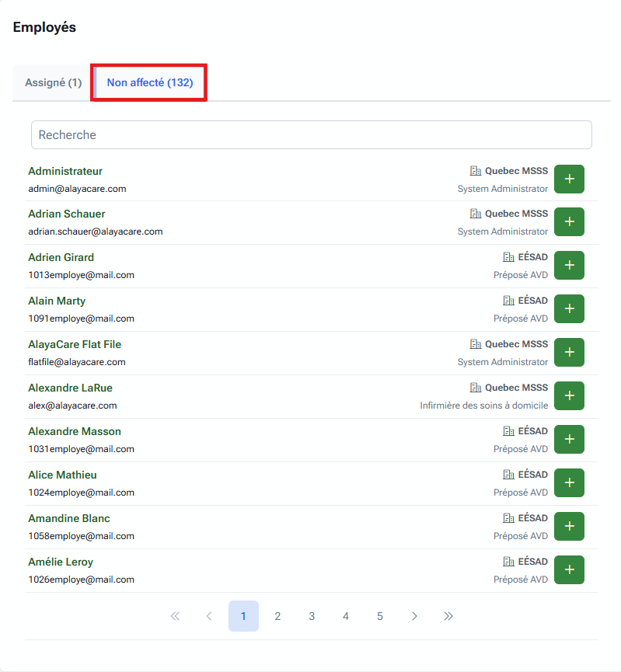Go to page 2 of employees
This screenshot has width=621, height=672.
tap(277, 616)
